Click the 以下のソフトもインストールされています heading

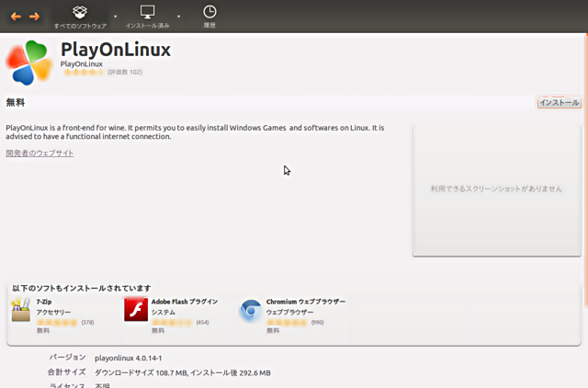[82, 288]
